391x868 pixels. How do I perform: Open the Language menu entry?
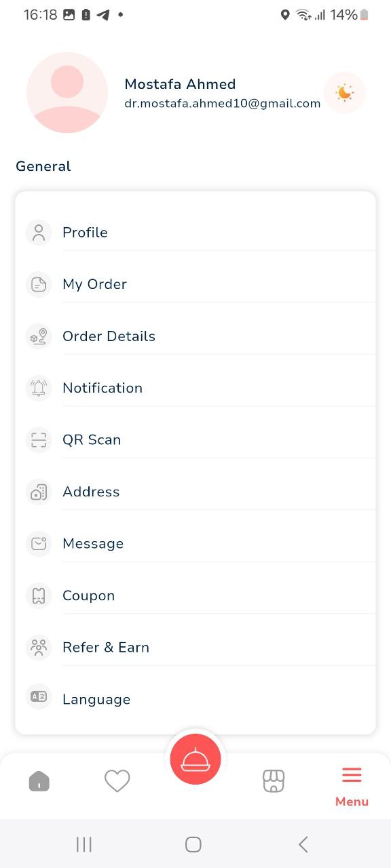tap(195, 699)
